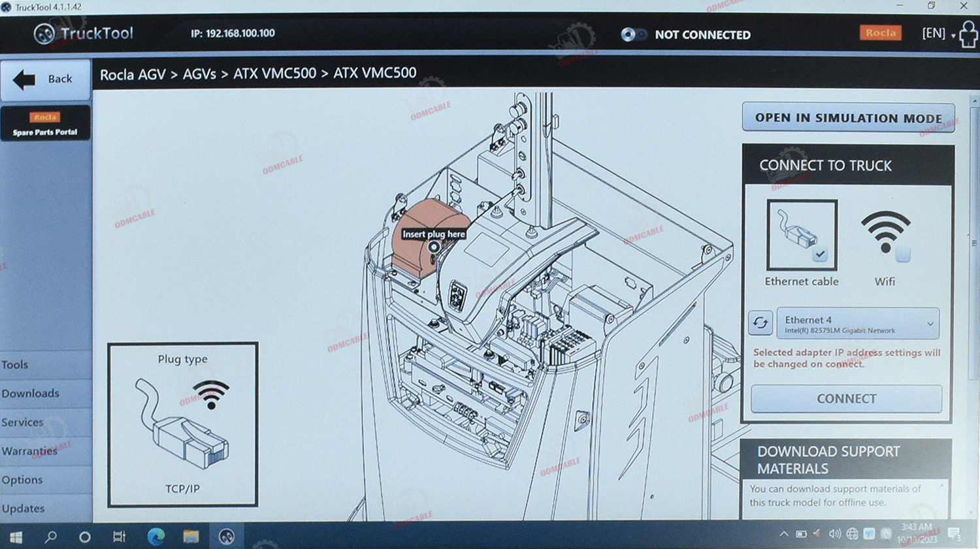The image size is (980, 549).
Task: Go back using the Back button
Action: coord(45,80)
